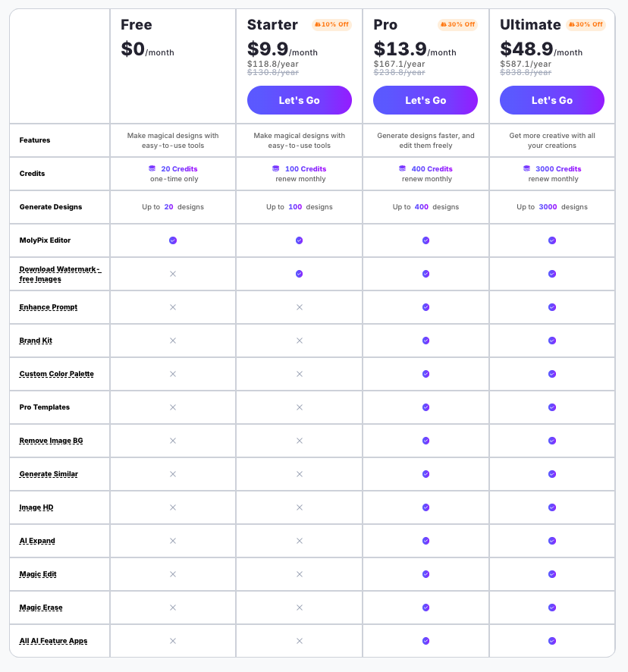Screen dimensions: 628x672
Task: Click the AI Expand feature label
Action: point(37,541)
